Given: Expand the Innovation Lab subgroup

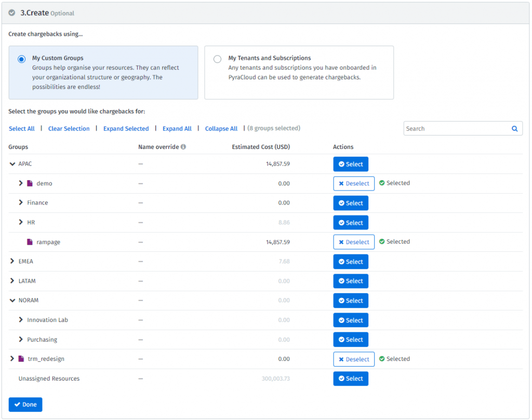Looking at the screenshot, I should 21,320.
